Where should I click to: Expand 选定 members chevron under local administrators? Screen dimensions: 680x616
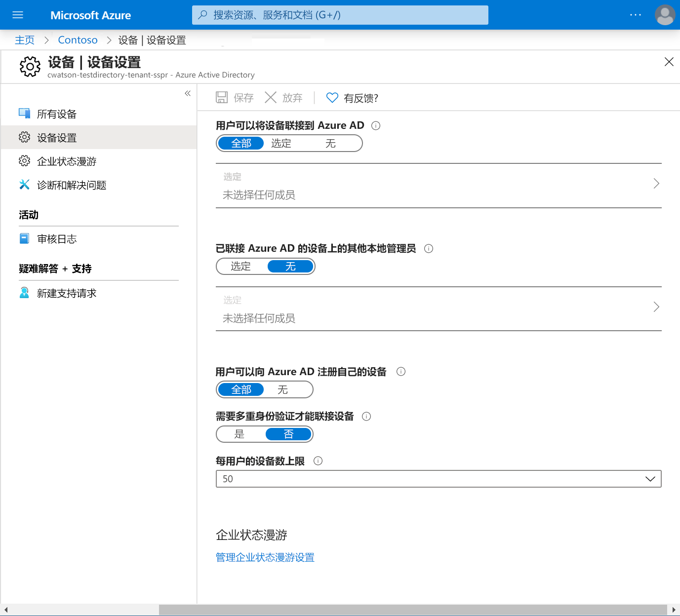point(656,307)
